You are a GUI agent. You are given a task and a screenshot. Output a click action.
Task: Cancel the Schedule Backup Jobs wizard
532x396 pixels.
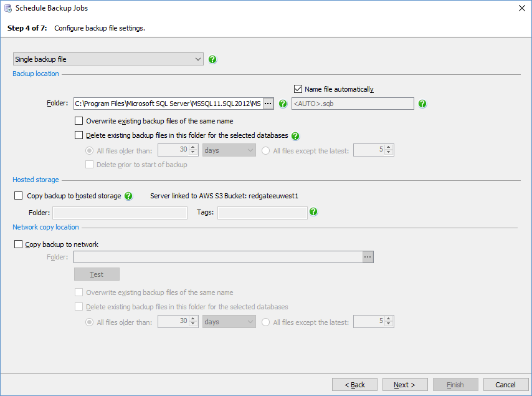point(506,385)
